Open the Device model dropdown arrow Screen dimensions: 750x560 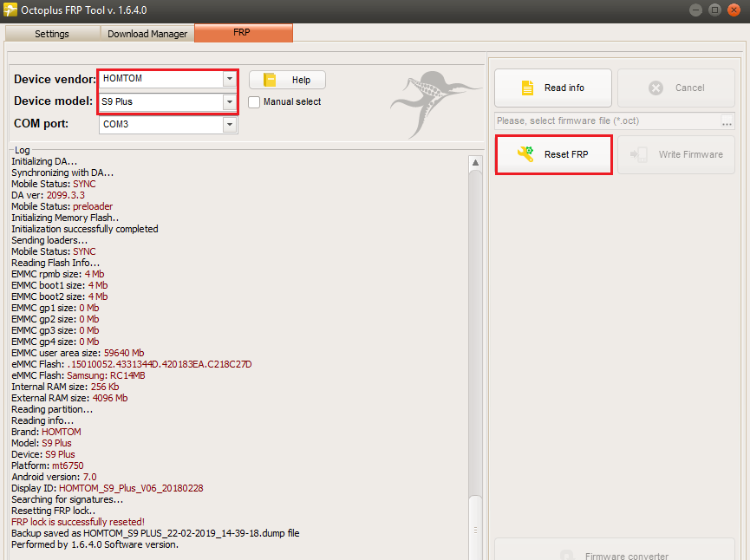click(x=230, y=102)
